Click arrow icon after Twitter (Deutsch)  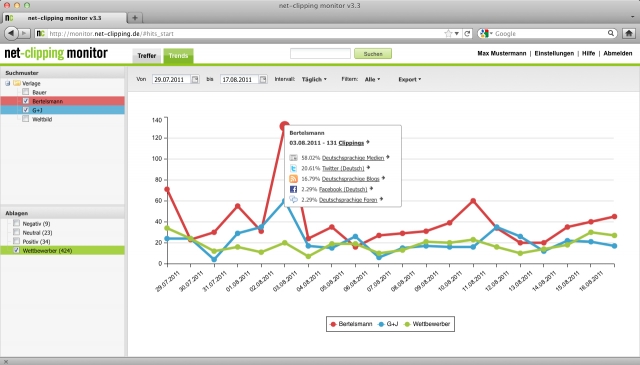[368, 167]
